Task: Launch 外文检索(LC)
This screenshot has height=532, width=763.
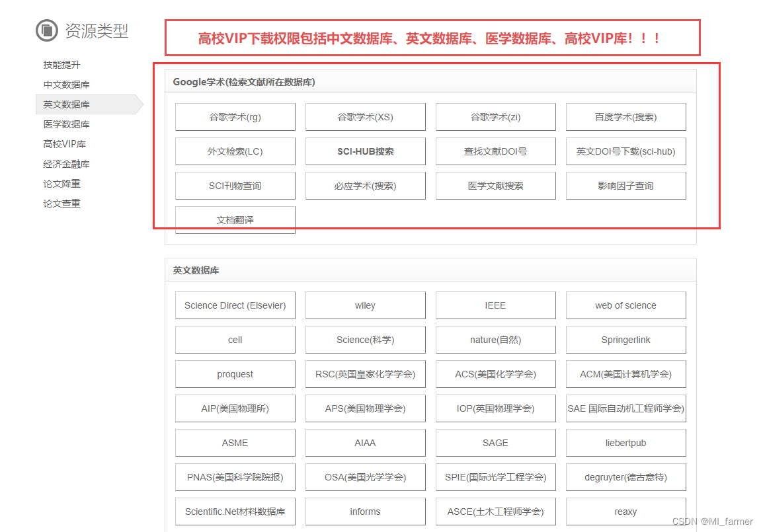Action: 235,152
